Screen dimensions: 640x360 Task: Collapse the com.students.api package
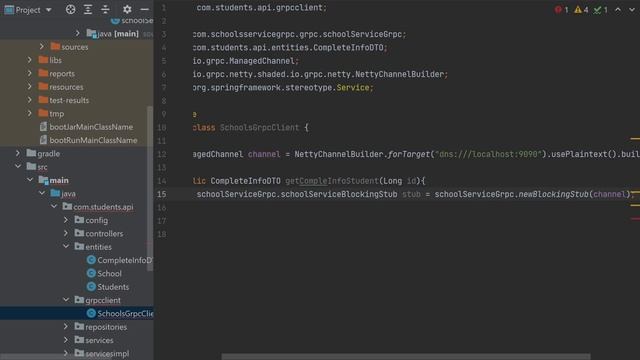(x=54, y=207)
